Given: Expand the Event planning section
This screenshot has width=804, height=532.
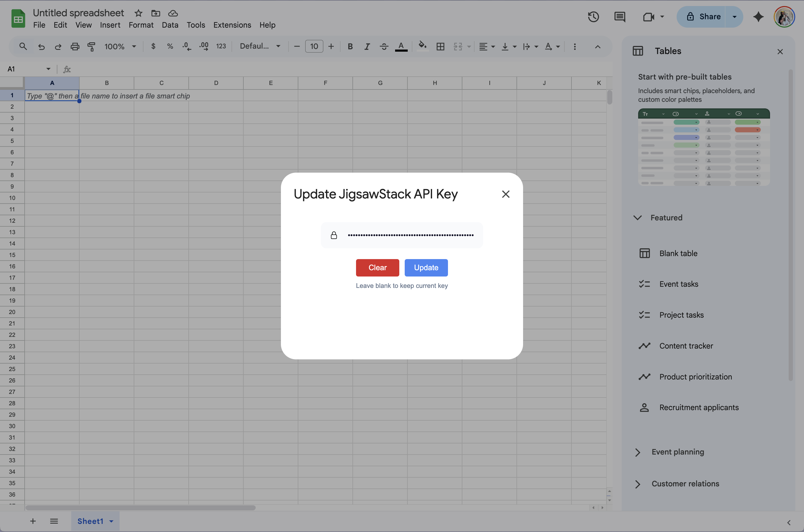Looking at the screenshot, I should pyautogui.click(x=638, y=452).
